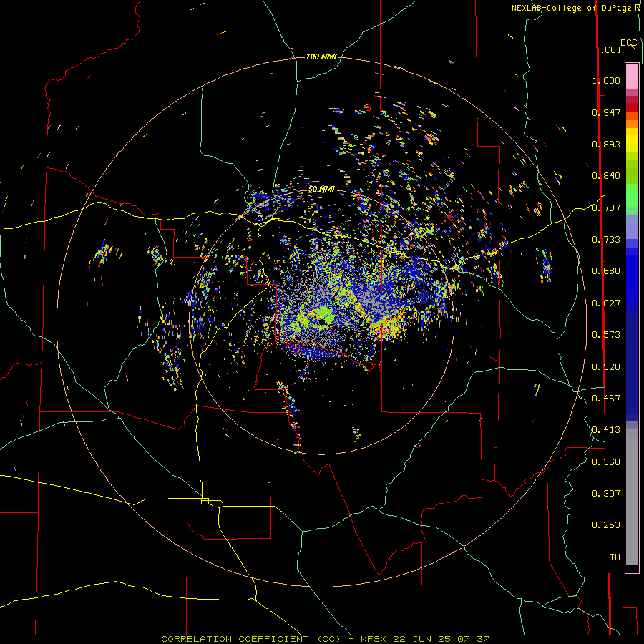Click the CORRELATION COEFFICIENT (CC) product caption
Screen dimensions: 644x644
point(250,639)
